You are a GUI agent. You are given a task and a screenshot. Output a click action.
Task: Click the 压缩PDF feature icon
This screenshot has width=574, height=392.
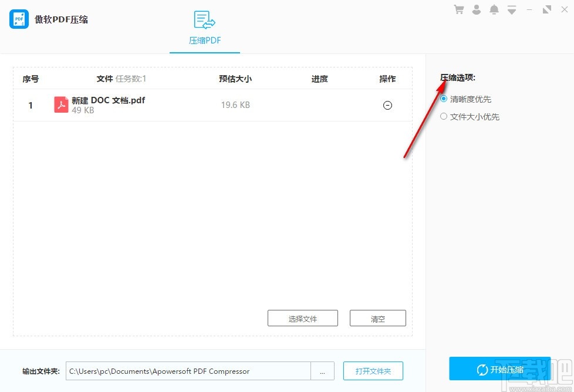[x=204, y=20]
